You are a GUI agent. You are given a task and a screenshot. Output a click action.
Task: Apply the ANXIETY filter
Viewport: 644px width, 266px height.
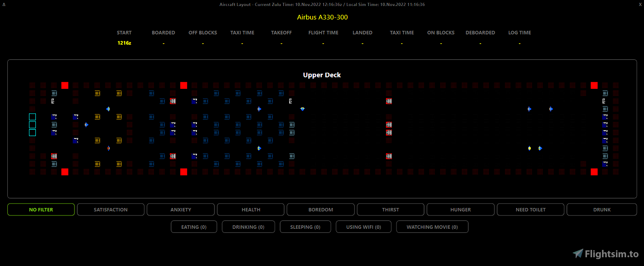coord(181,209)
